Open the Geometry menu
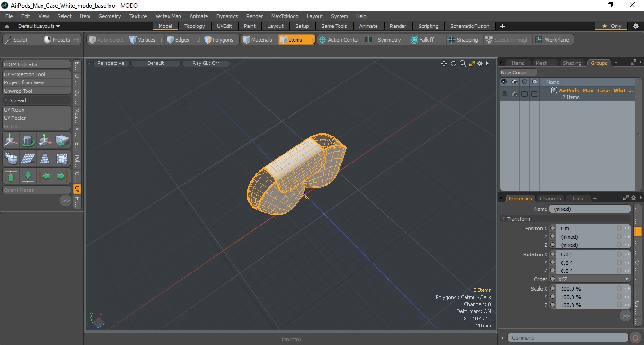Screen dimensions: 644x345 110,16
